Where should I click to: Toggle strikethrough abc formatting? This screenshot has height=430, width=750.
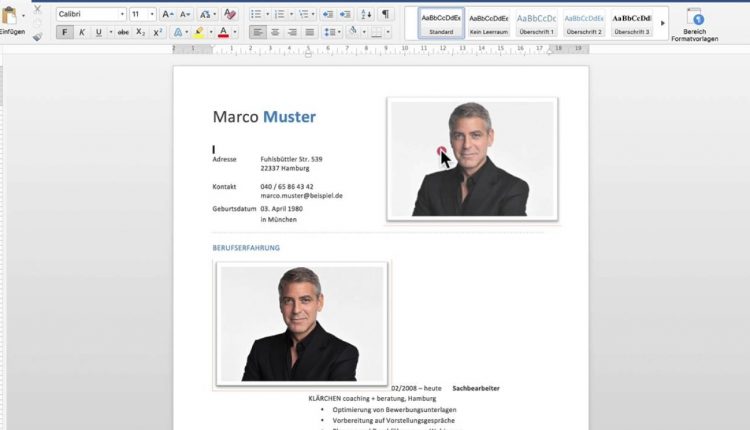click(x=123, y=33)
